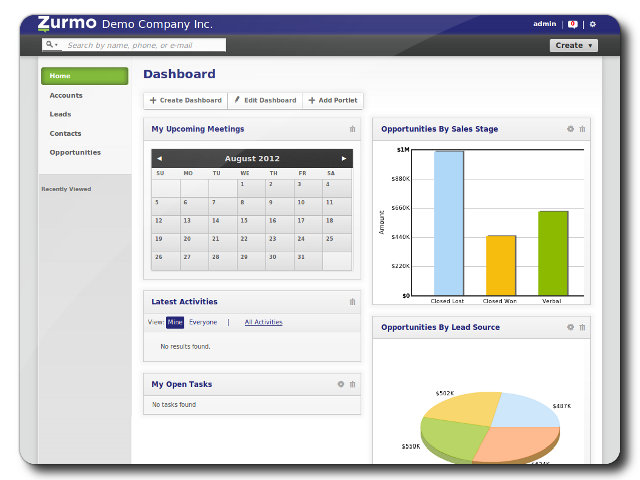The height and width of the screenshot is (480, 640).
Task: Configure the Opportunities By Lead Source portlet
Action: pos(570,327)
